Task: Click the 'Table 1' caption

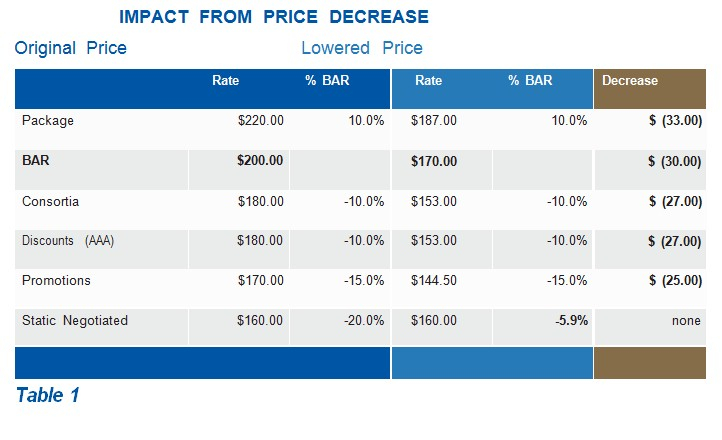Action: click(47, 395)
